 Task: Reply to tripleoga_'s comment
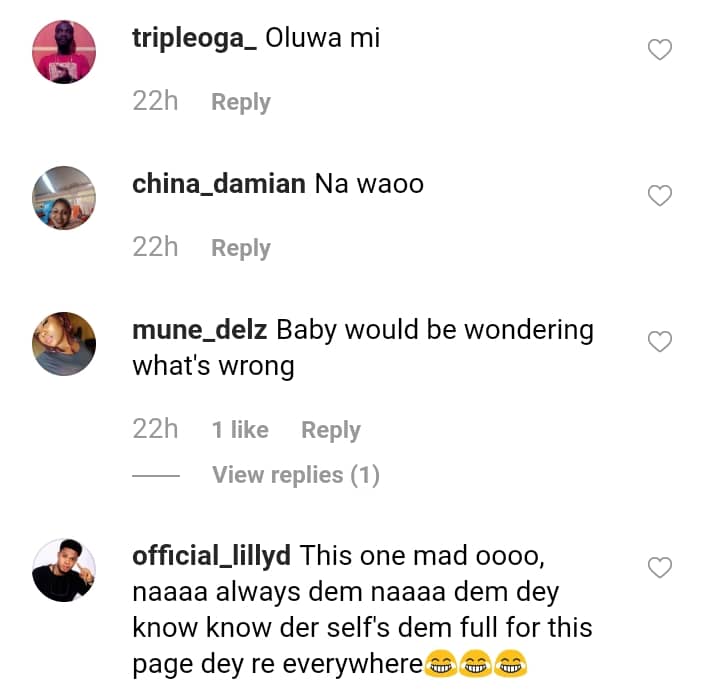pos(241,102)
